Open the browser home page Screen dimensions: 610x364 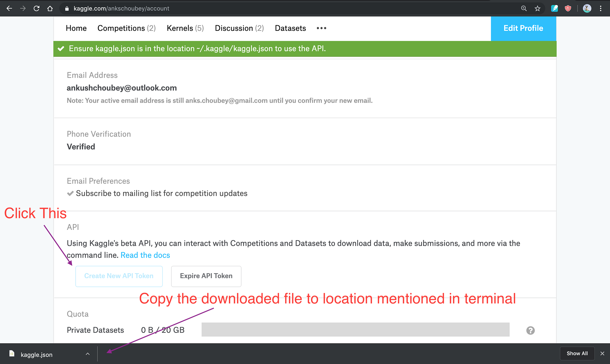pos(50,8)
